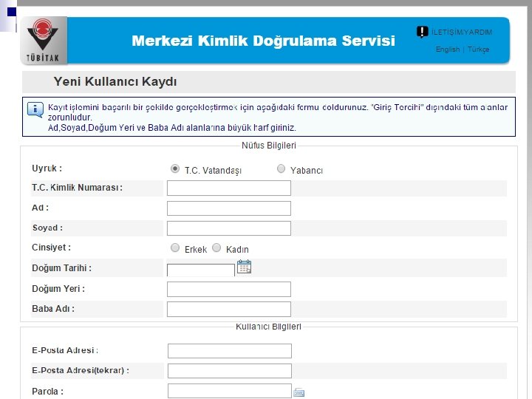Viewport: 532px width, 399px height.
Task: Switch language to English
Action: [448, 50]
